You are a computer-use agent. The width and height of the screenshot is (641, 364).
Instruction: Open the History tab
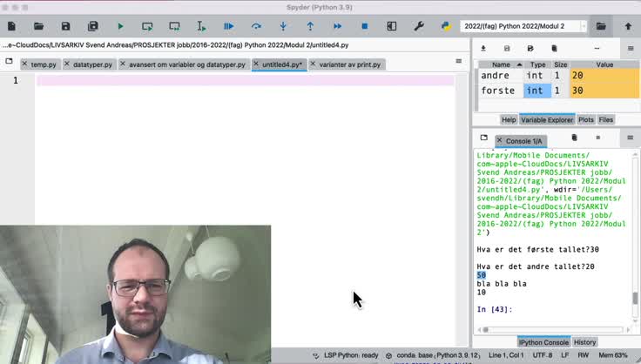584,342
